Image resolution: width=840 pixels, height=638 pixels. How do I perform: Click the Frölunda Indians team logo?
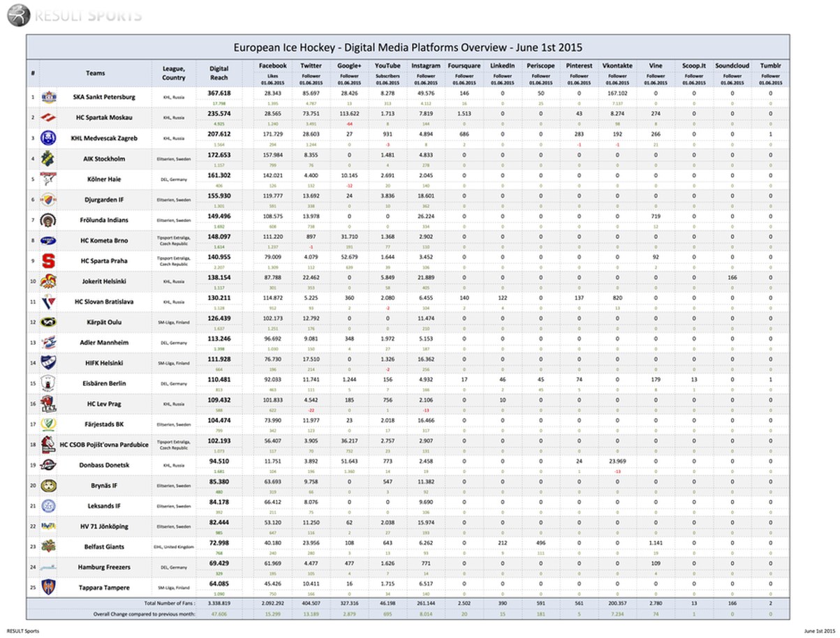48,220
